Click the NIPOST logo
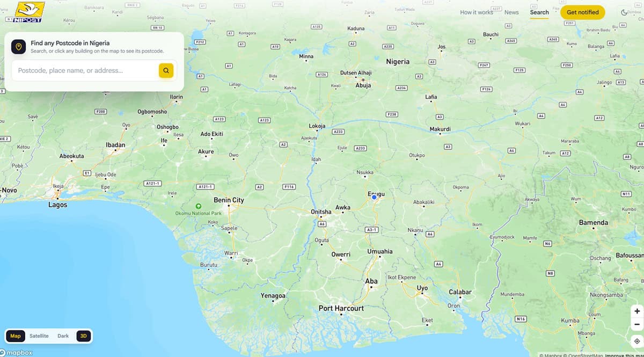 point(29,12)
